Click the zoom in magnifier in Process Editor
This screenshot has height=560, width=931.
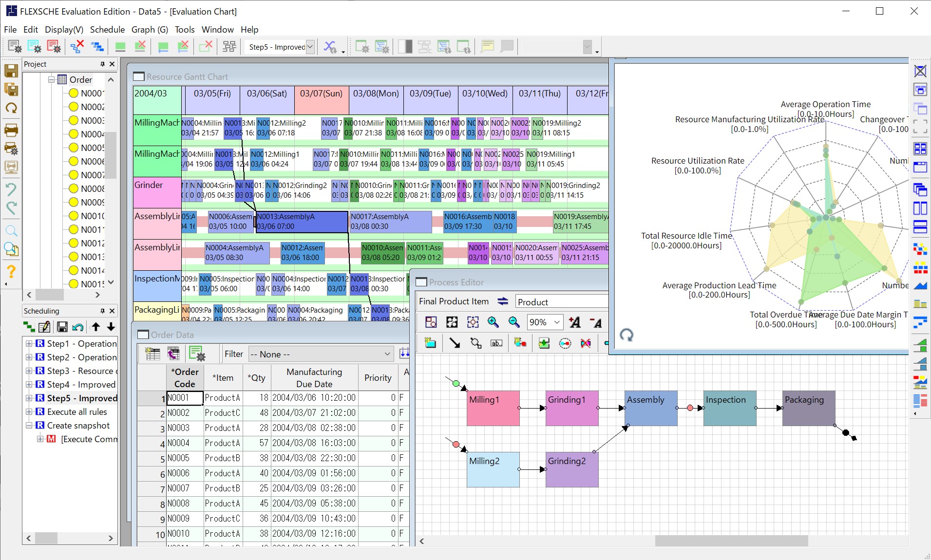coord(493,322)
